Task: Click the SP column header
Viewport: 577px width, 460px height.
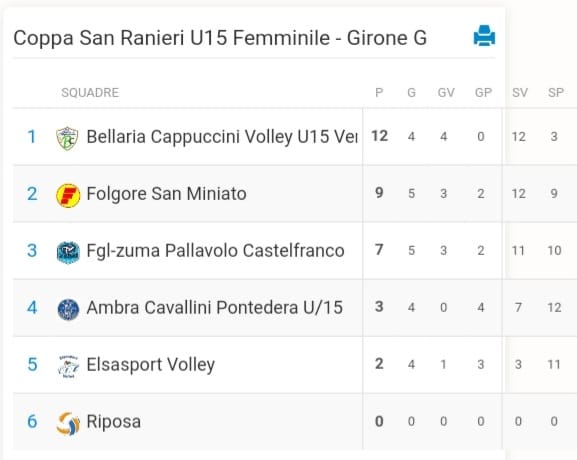Action: click(x=556, y=92)
